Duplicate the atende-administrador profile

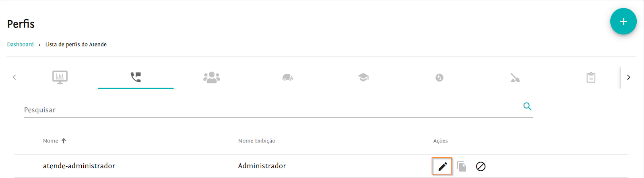[x=462, y=166]
